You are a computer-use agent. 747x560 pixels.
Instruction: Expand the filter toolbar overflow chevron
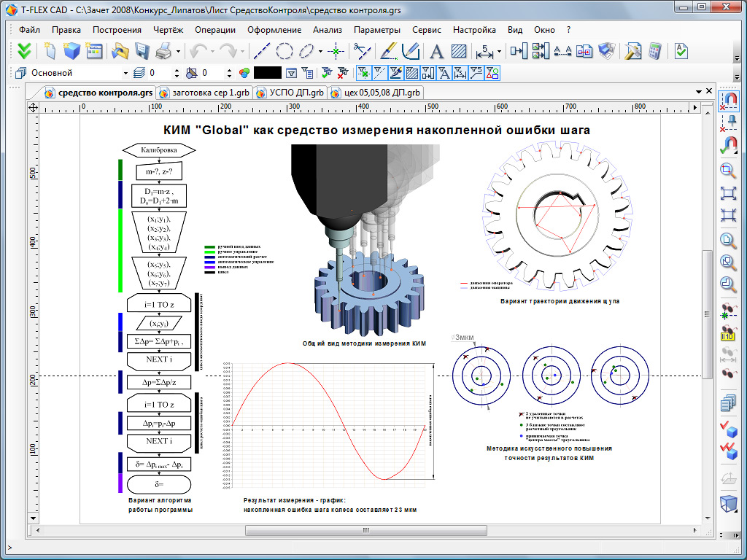coord(737,77)
